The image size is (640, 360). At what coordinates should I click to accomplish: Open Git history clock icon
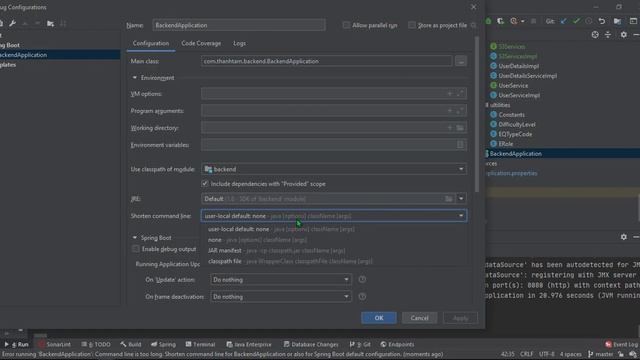(589, 21)
